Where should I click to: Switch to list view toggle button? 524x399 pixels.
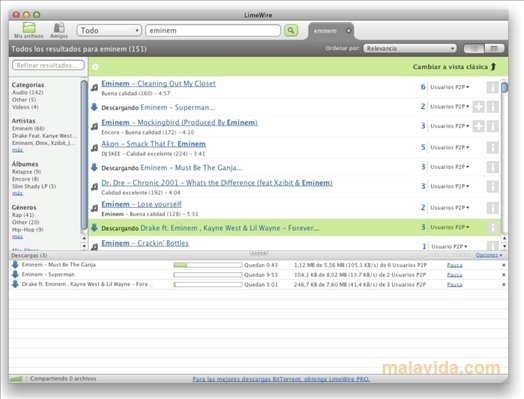[474, 48]
